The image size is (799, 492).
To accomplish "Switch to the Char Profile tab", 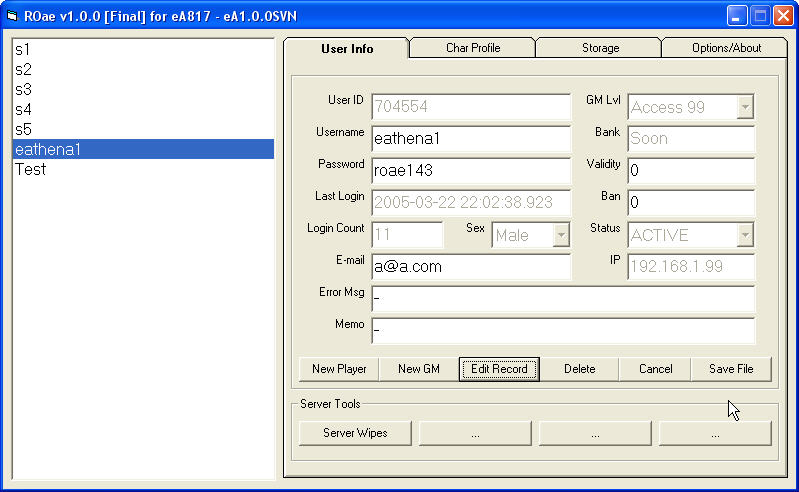I will pos(472,48).
